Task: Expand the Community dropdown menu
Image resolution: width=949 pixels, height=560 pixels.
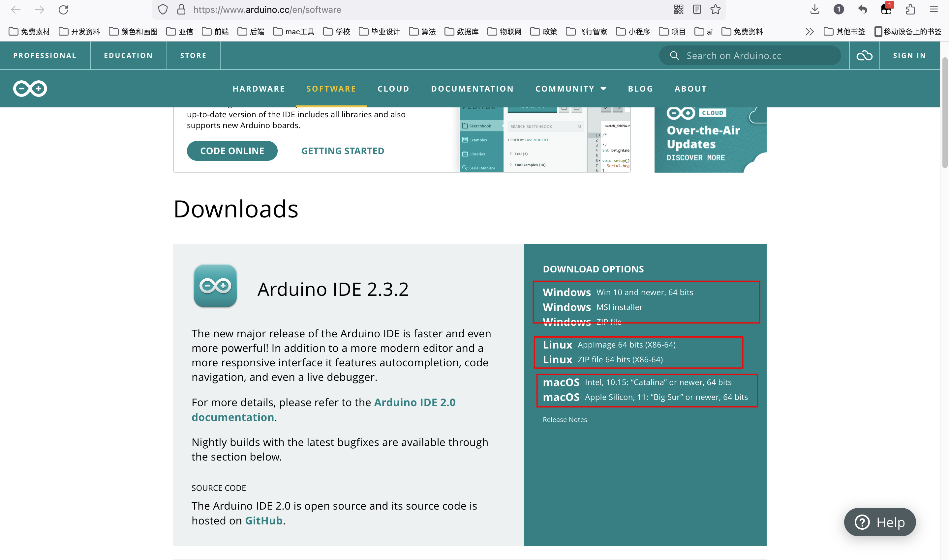Action: [570, 89]
